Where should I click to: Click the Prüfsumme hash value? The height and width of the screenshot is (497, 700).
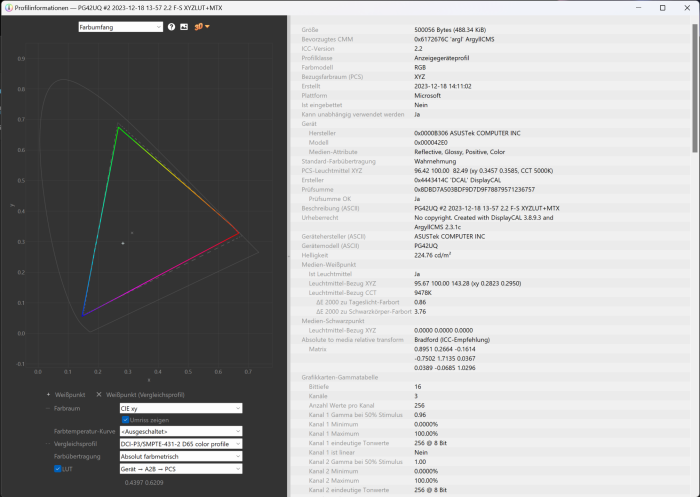tap(474, 189)
